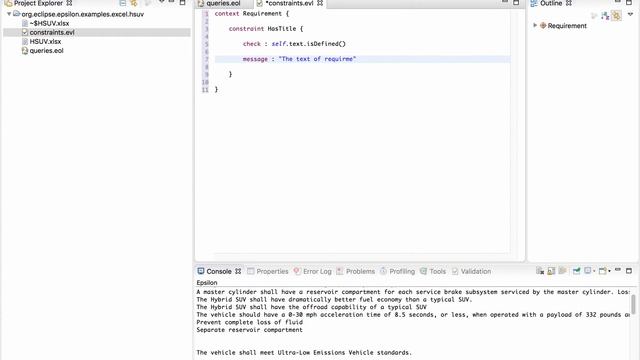Close the *constraints.evl editor tab
This screenshot has width=640, height=360.
pos(320,3)
